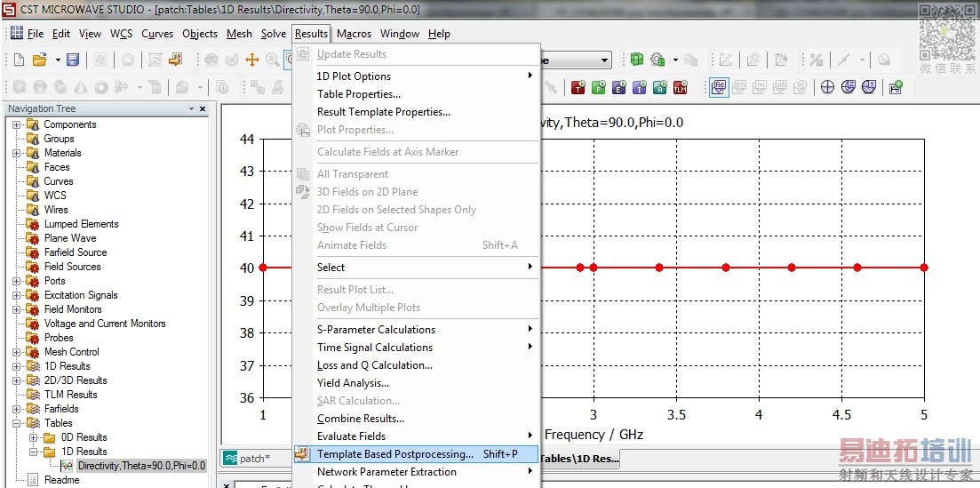Viewport: 980px width, 488px height.
Task: Open Navigation Tree panel options arrow
Action: coord(191,108)
